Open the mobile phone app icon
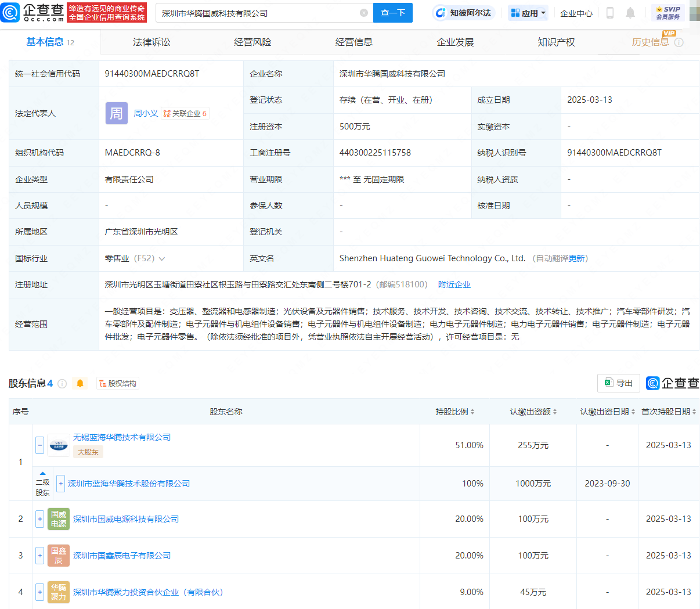The width and height of the screenshot is (700, 609). (x=610, y=13)
